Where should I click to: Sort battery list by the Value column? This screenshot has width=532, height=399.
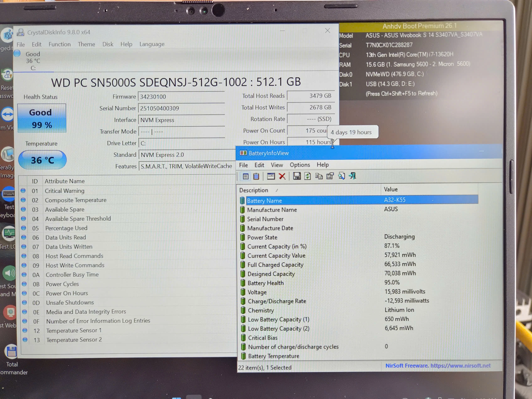point(429,189)
